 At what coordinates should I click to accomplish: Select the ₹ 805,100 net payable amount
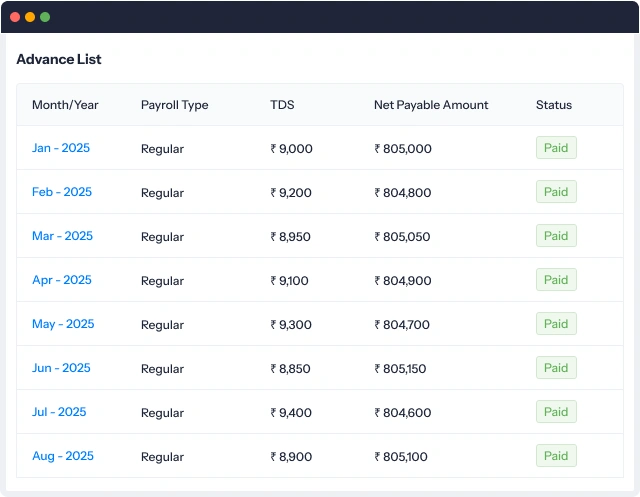(x=401, y=457)
